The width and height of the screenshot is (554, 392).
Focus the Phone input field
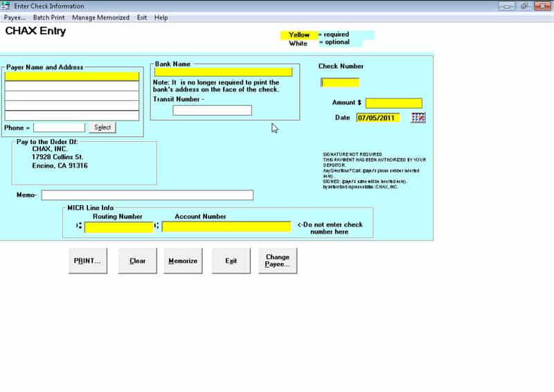59,127
